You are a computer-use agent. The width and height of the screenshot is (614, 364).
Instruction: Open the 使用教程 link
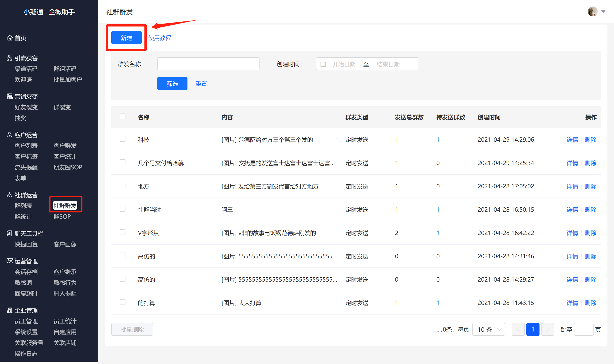pos(160,38)
